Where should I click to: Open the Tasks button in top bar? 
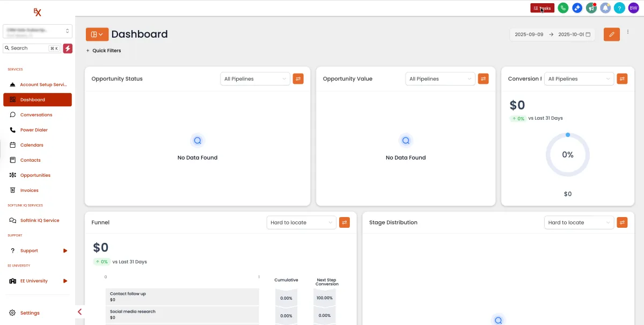(542, 8)
